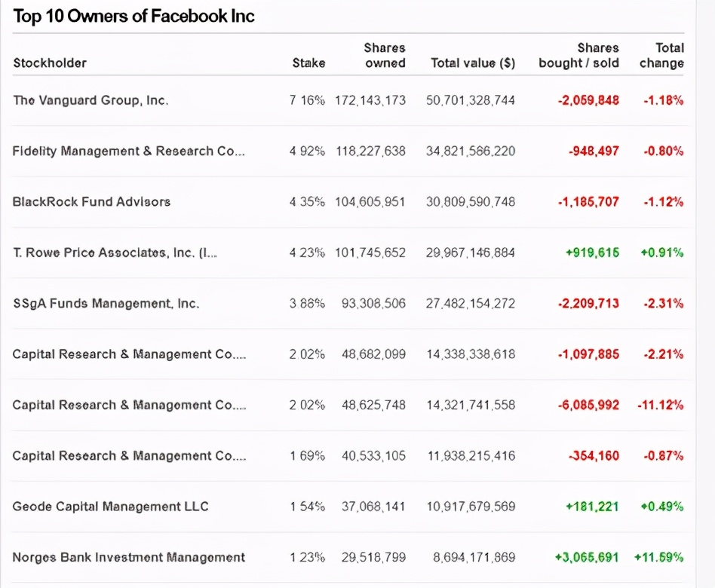Click Norges Bank Investment Management
Image resolution: width=715 pixels, height=588 pixels.
(x=128, y=557)
